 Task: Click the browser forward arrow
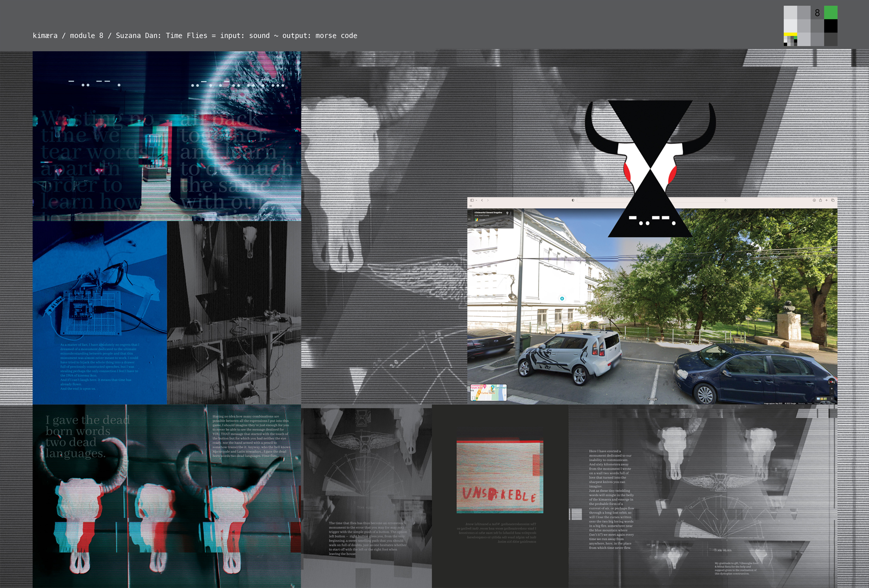(488, 200)
